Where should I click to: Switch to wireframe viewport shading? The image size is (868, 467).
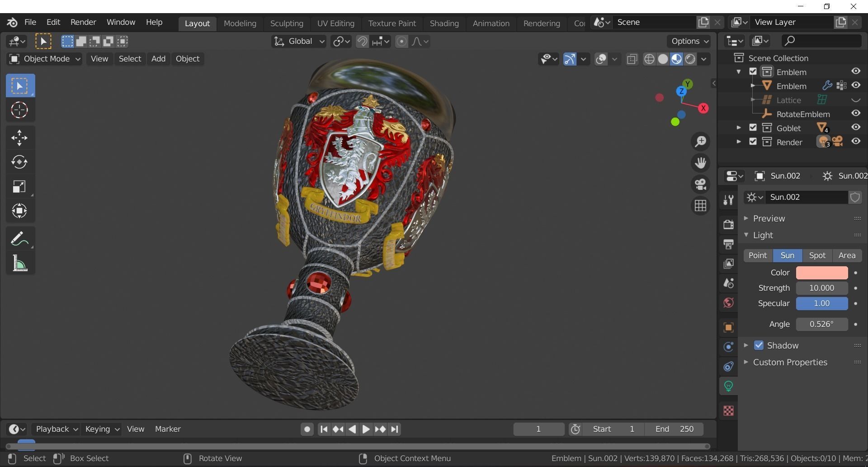(x=649, y=59)
